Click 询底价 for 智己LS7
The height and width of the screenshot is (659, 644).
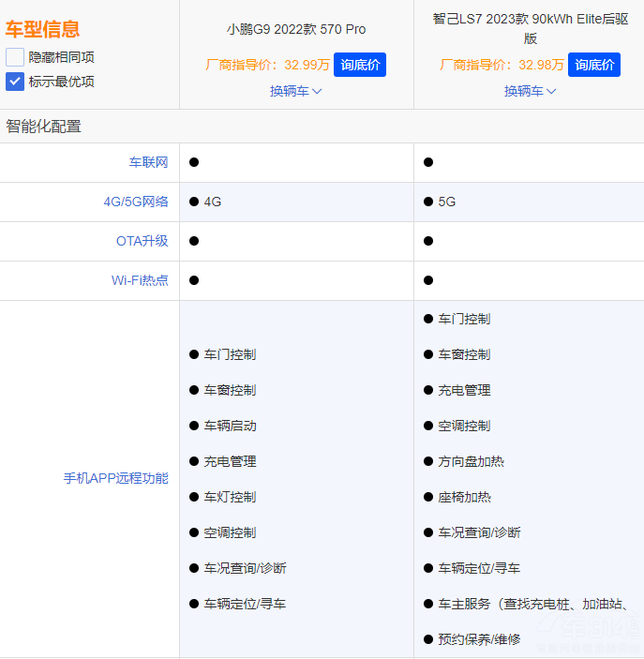click(x=594, y=65)
